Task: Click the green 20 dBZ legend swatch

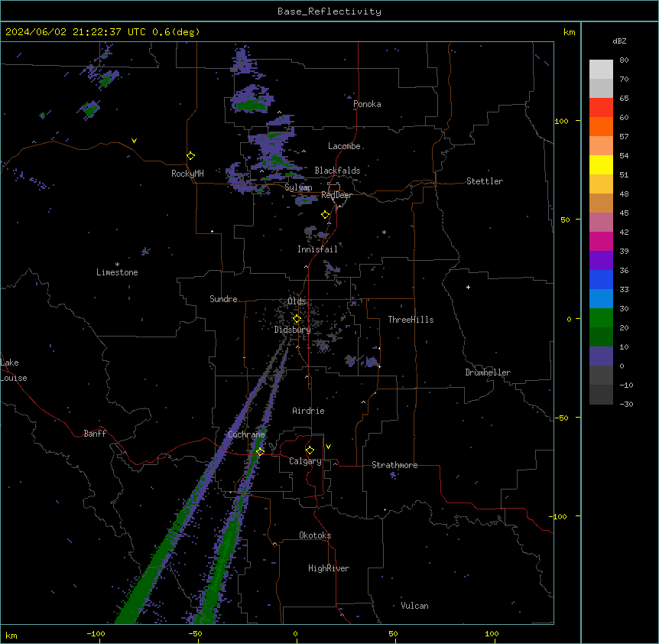Action: click(601, 318)
